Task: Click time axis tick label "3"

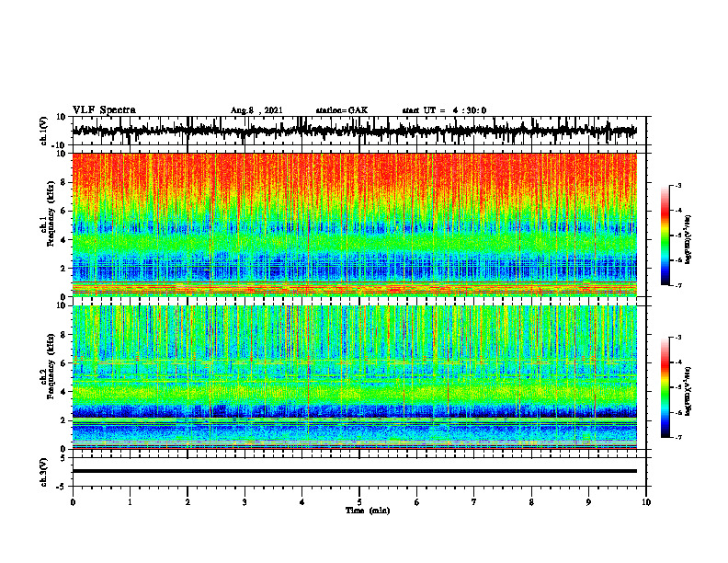Action: pyautogui.click(x=245, y=502)
